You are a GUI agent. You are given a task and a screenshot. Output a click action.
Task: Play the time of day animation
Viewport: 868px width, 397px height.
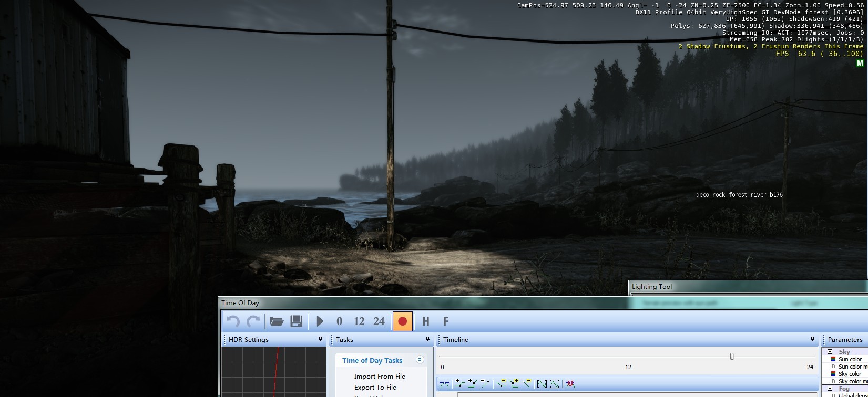tap(320, 321)
